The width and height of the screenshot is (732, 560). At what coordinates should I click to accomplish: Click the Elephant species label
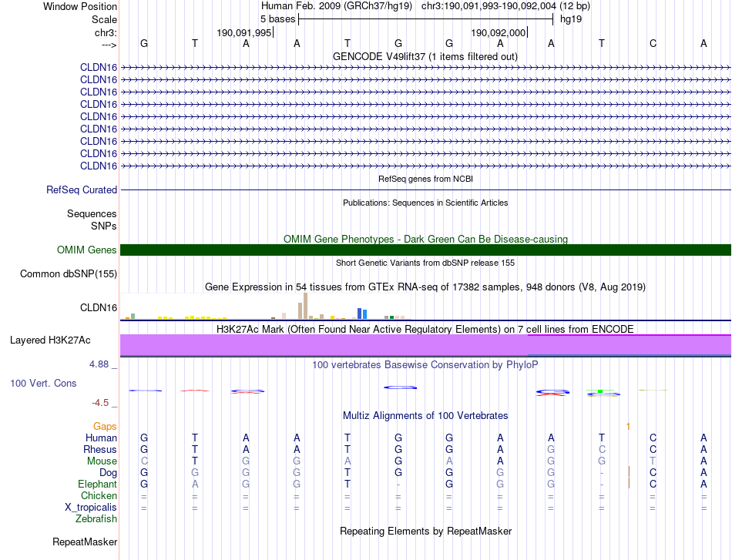(x=97, y=484)
